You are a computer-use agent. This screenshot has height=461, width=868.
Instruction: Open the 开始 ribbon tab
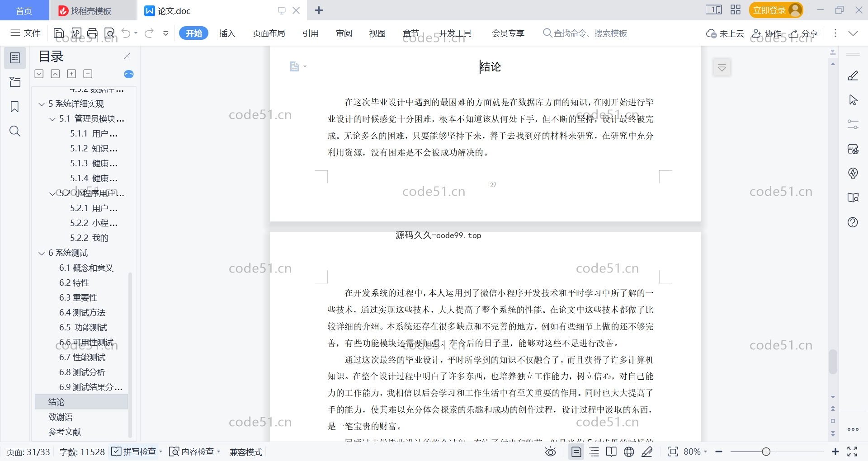(x=193, y=33)
